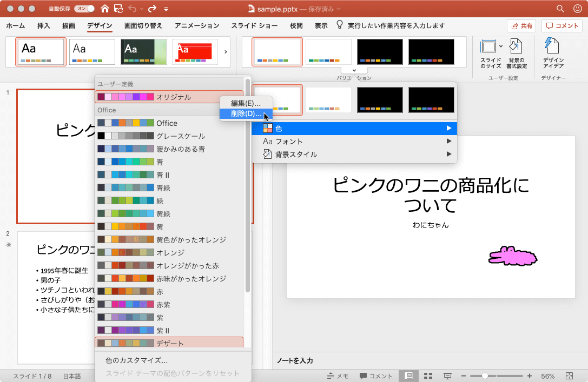The image size is (588, 382).
Task: Switch to the Insert ribbon tab
Action: pos(44,25)
